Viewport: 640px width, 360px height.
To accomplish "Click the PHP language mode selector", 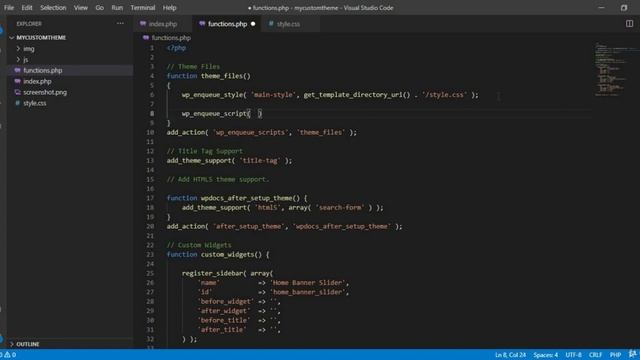I will [x=615, y=355].
